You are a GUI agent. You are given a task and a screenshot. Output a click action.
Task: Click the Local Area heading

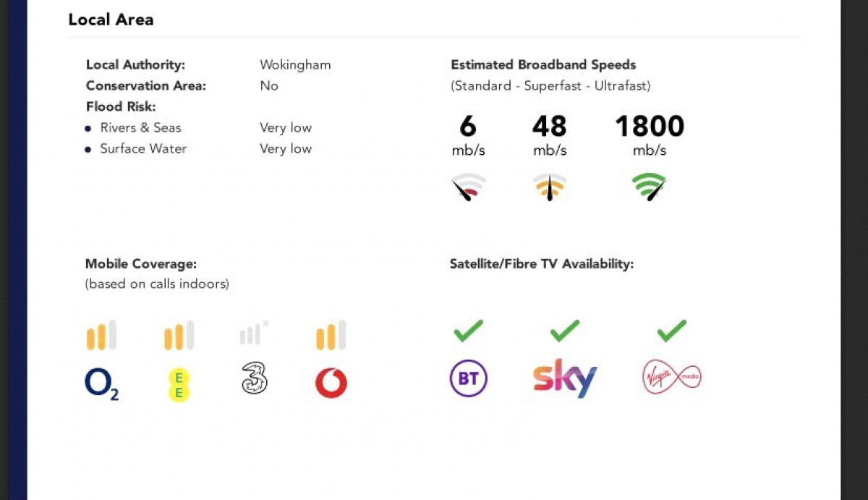tap(111, 20)
